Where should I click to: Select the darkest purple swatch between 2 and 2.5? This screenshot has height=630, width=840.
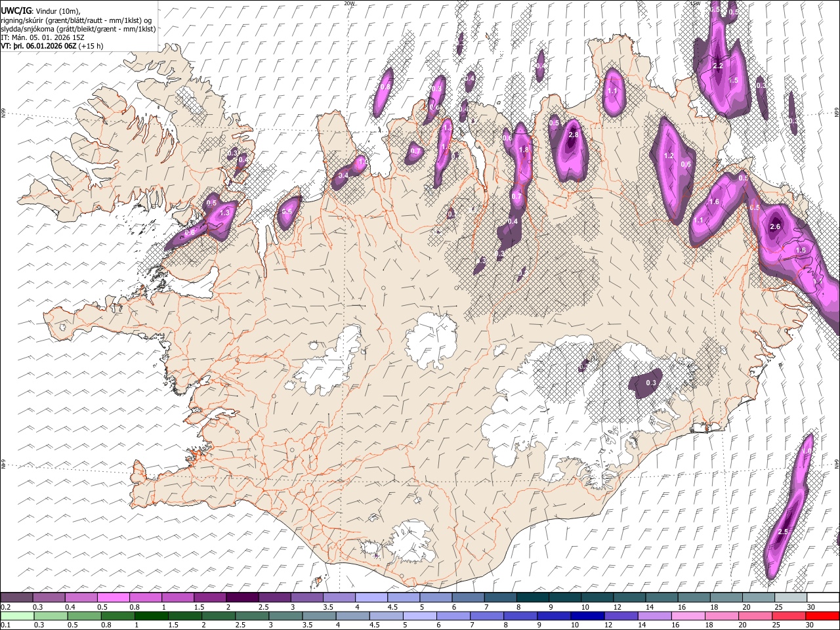click(242, 598)
